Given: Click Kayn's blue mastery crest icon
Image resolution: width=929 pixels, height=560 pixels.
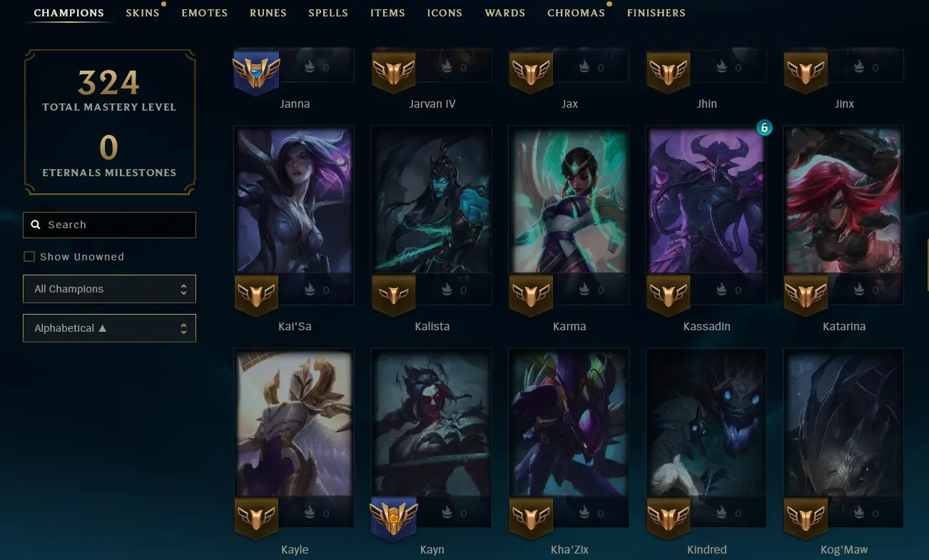Looking at the screenshot, I should [x=393, y=517].
